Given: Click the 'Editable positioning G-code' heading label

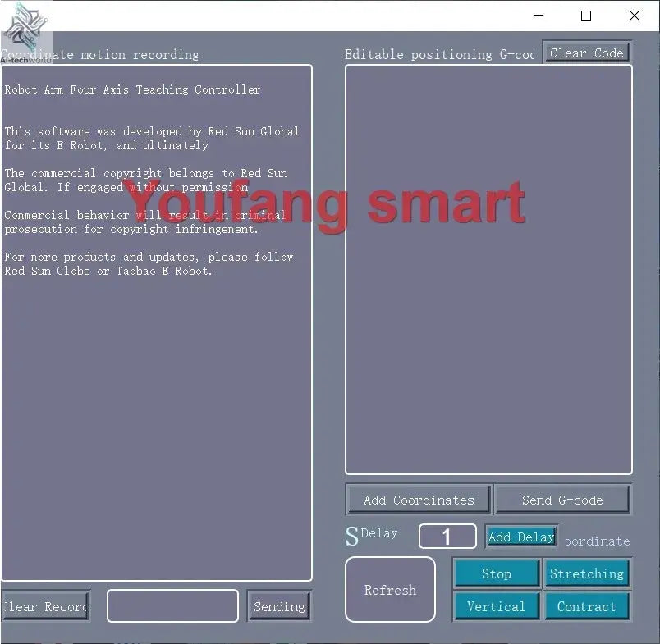Looking at the screenshot, I should 439,55.
